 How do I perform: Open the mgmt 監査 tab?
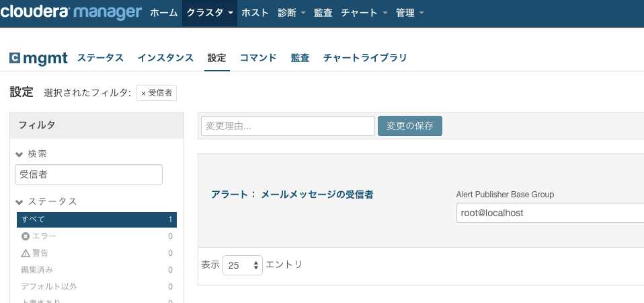[x=300, y=58]
